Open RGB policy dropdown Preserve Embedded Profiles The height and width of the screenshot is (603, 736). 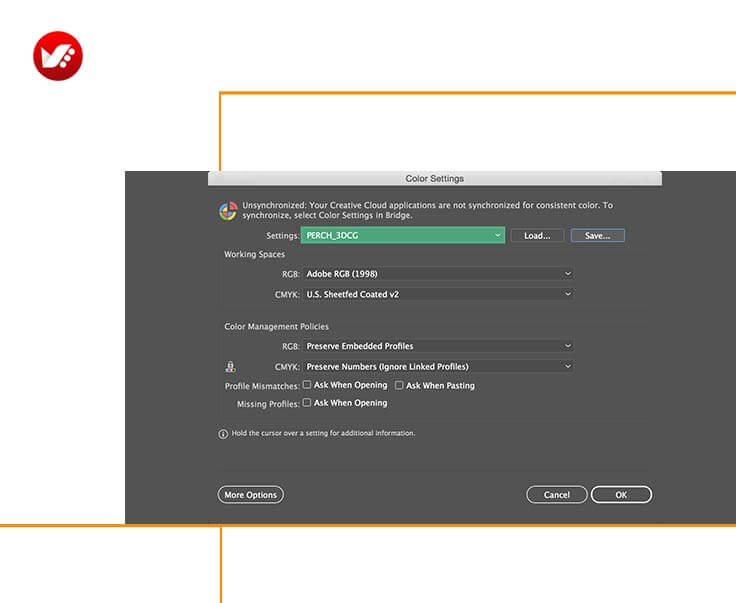(x=438, y=346)
